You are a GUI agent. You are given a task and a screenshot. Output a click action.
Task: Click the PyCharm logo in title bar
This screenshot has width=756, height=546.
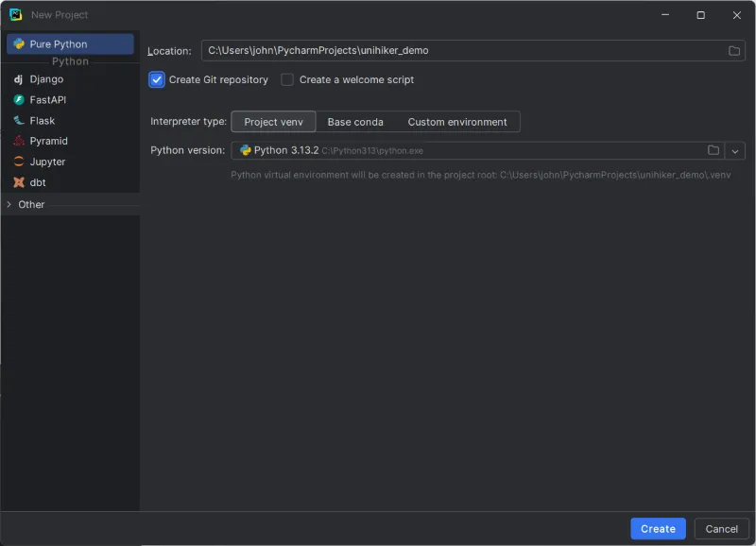point(15,15)
